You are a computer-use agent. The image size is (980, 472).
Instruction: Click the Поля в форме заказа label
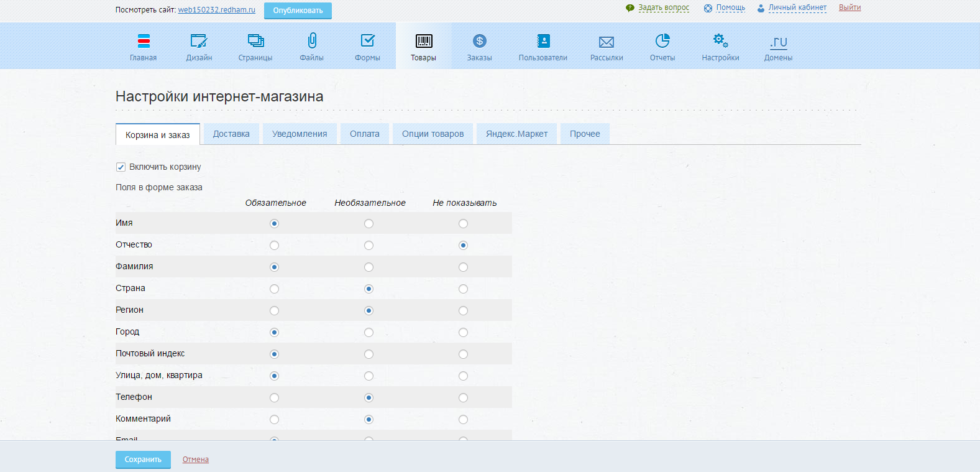click(159, 187)
